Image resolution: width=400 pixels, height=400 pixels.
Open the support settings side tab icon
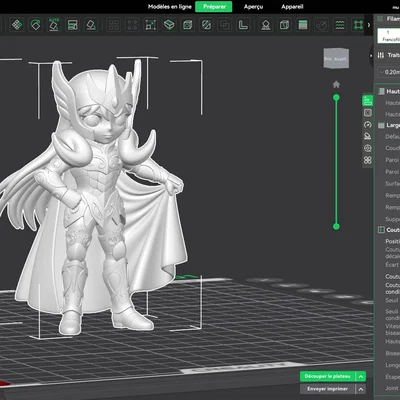368,136
